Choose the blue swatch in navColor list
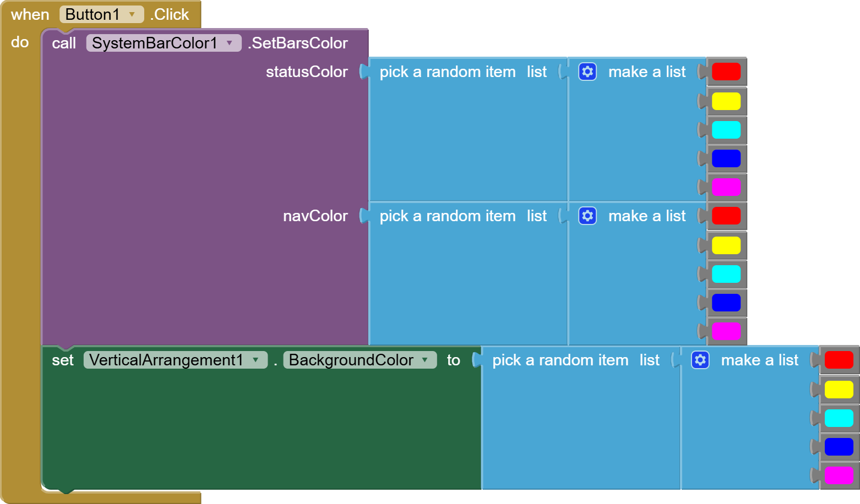Viewport: 860px width, 504px height. pyautogui.click(x=726, y=303)
